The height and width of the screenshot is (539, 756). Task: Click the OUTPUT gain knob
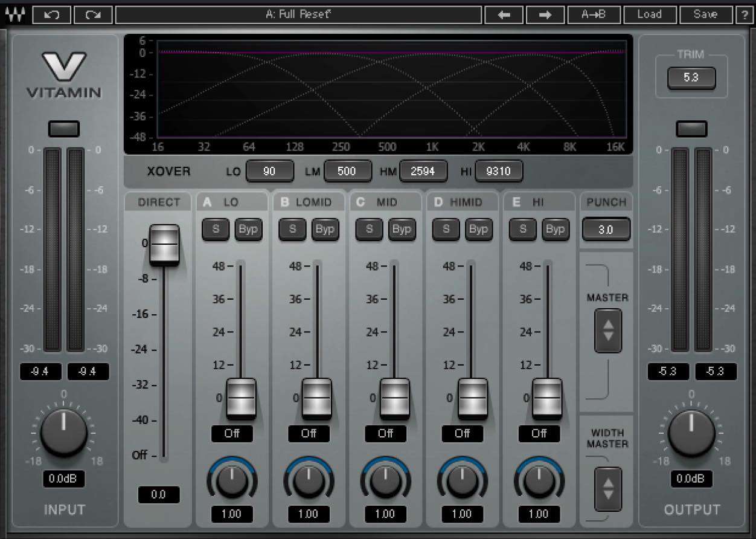691,433
